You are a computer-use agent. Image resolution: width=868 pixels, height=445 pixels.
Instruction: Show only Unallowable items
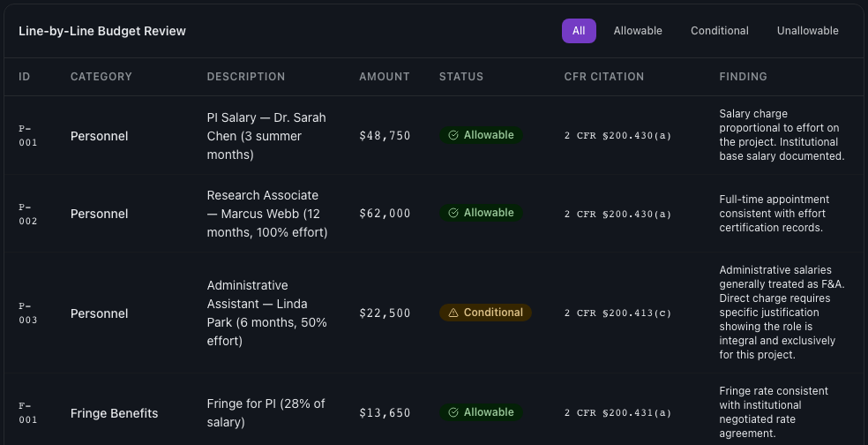(807, 31)
